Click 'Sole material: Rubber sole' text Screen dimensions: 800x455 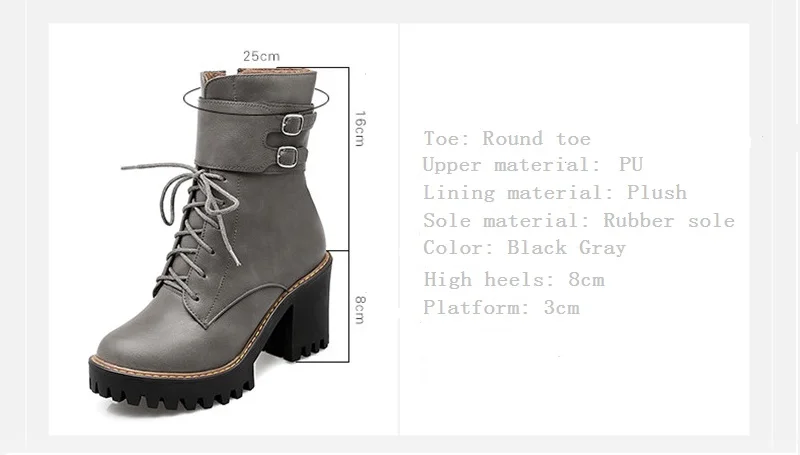[x=579, y=221]
